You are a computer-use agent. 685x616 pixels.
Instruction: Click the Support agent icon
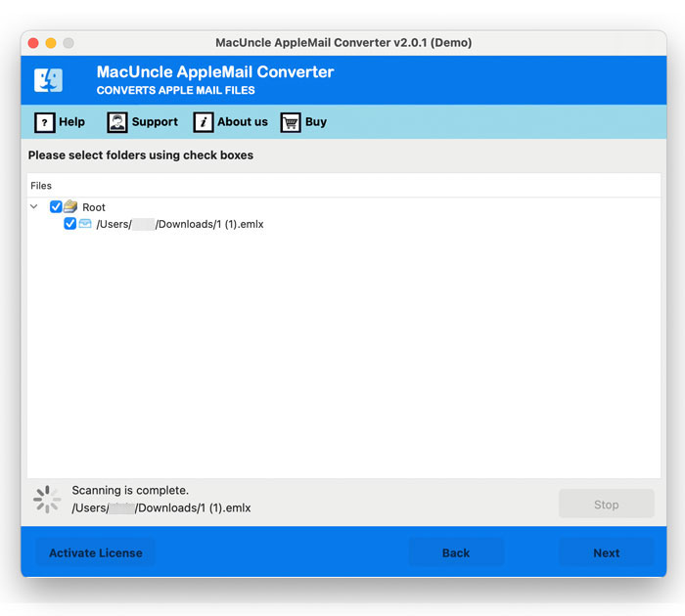point(117,122)
